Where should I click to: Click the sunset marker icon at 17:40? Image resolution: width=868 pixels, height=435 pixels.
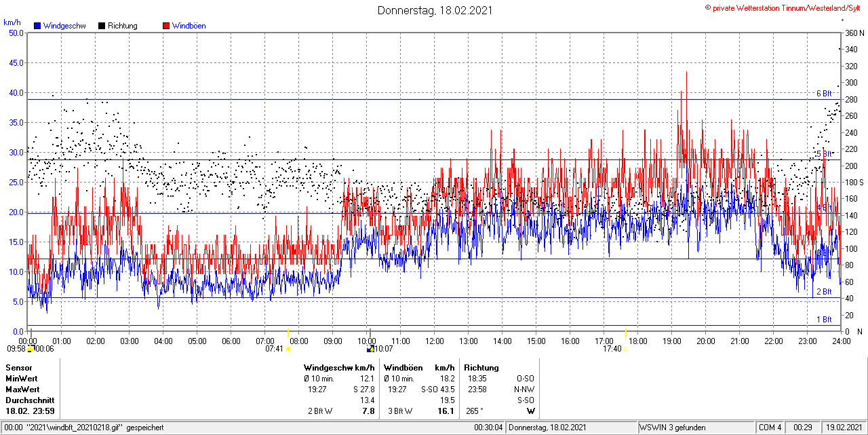pyautogui.click(x=626, y=349)
